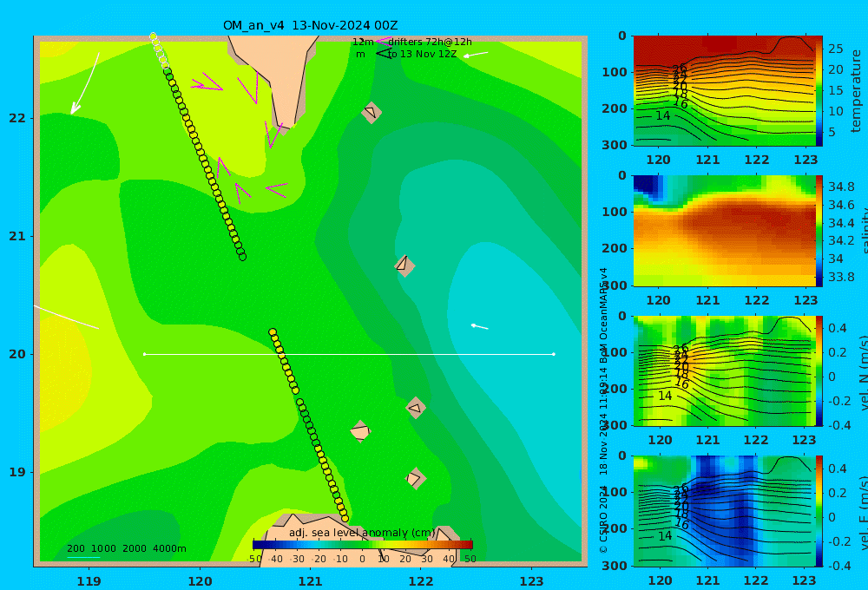868x590 pixels.
Task: Click the CSIRO OceanMAPS v4 copyright text
Action: coord(603,410)
